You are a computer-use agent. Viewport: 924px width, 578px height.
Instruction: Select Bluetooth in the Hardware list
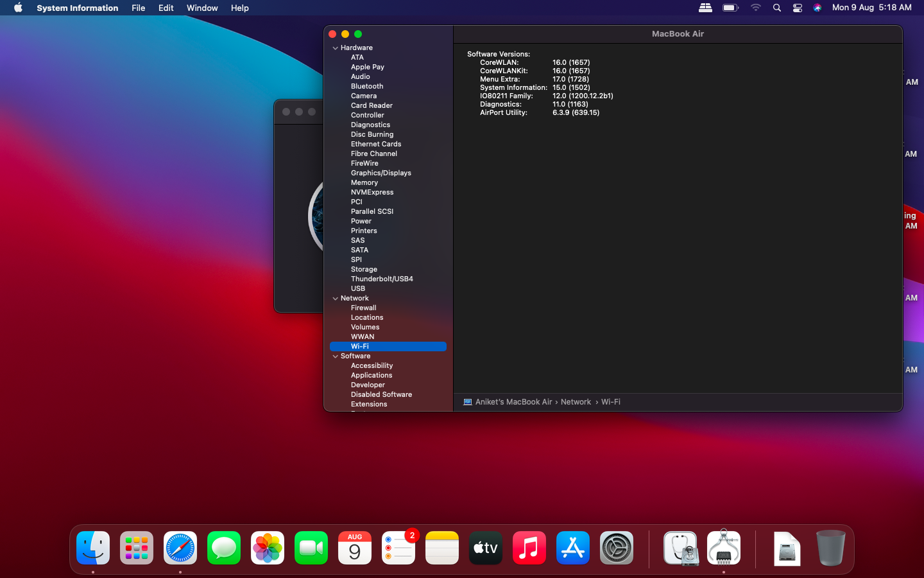[367, 86]
